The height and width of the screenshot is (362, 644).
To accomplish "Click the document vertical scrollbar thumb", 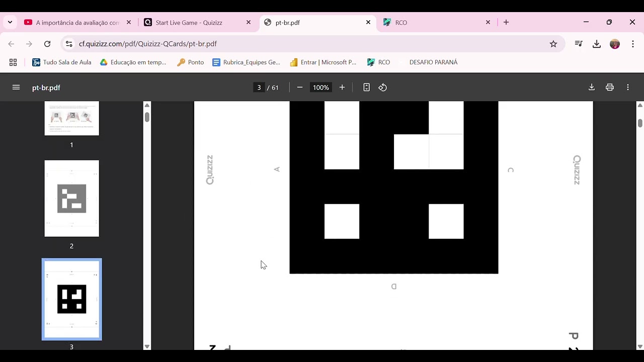I will coord(640,123).
